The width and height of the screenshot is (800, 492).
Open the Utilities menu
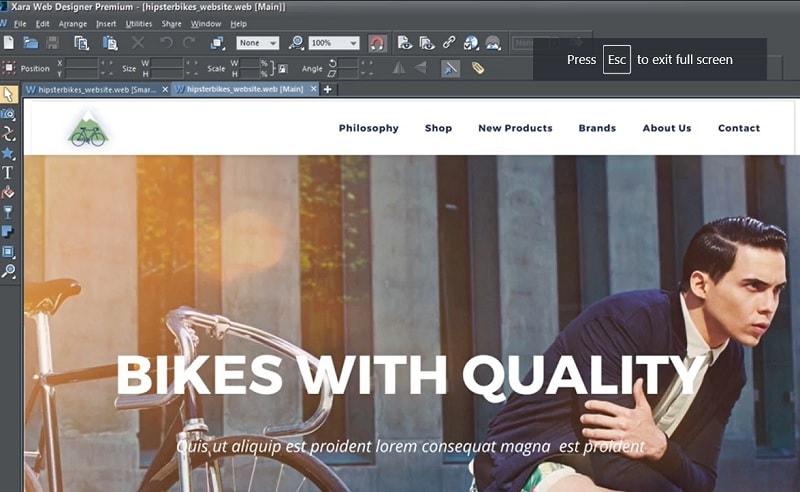138,24
